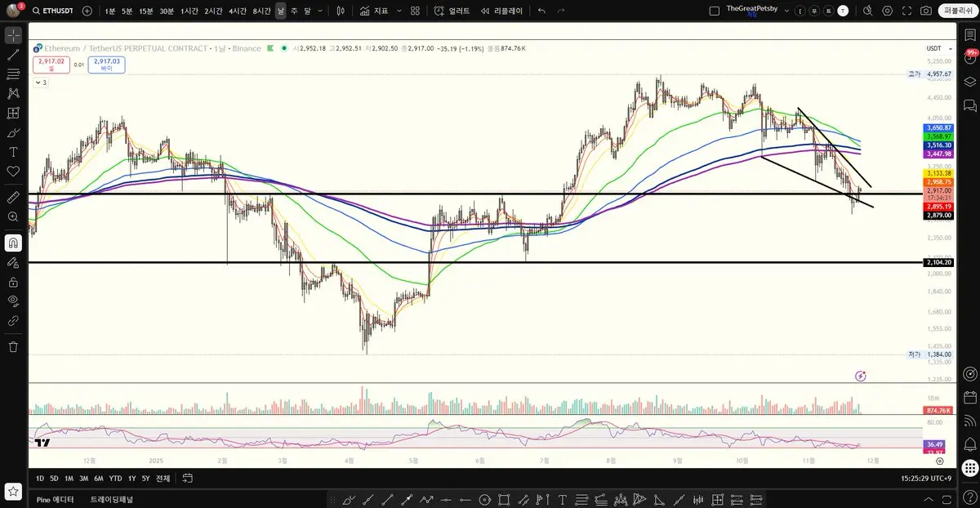
Task: Activate the zoom in tool
Action: click(13, 216)
